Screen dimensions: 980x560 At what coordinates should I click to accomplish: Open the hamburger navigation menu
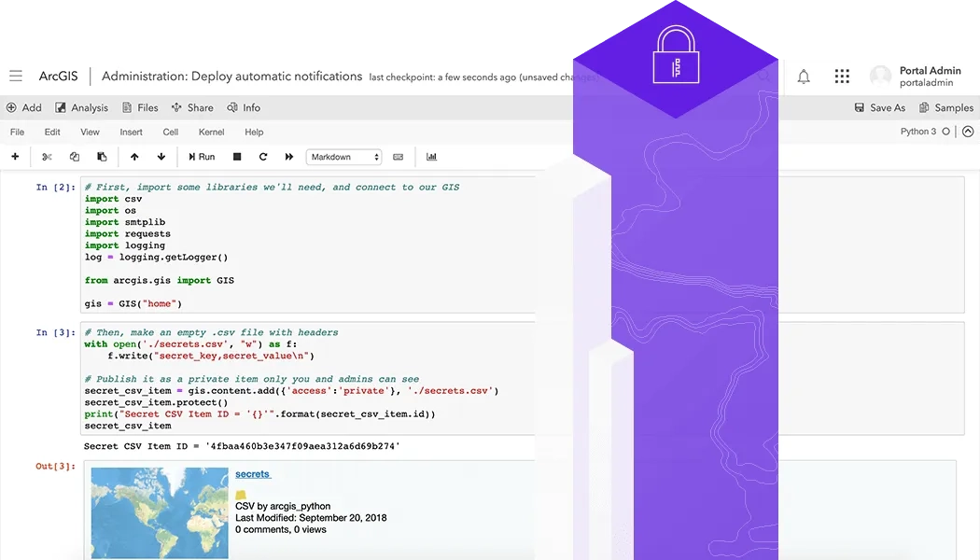click(16, 77)
